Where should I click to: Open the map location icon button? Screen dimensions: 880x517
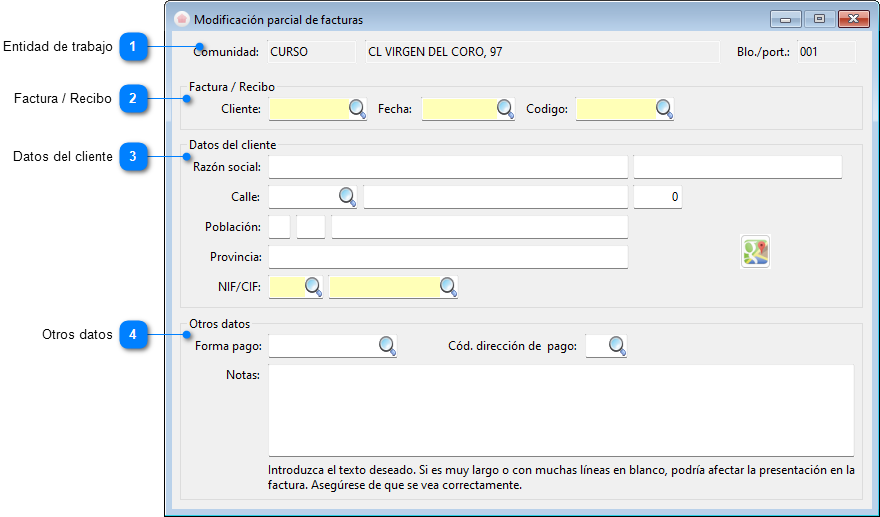coord(755,252)
